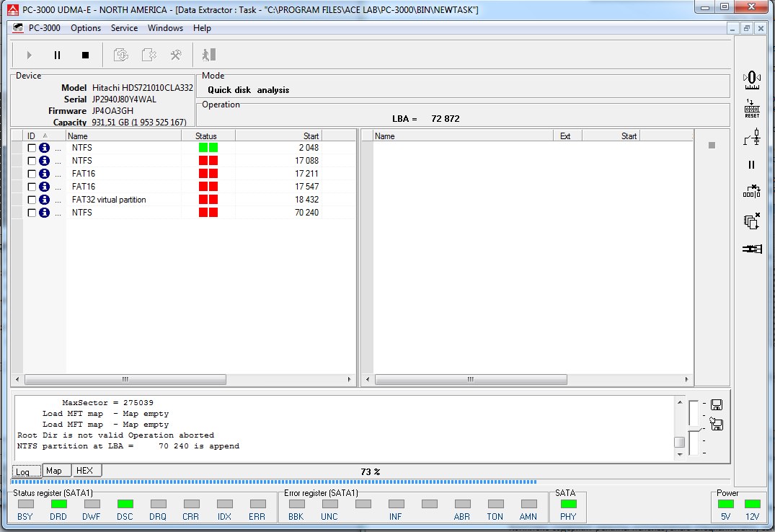The image size is (775, 532).
Task: Open the PC-3000 menu
Action: (x=44, y=28)
